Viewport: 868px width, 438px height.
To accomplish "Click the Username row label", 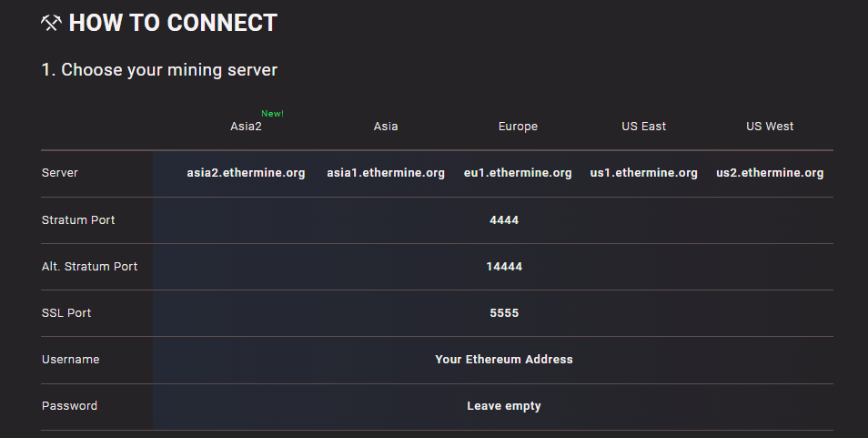I will 71,360.
